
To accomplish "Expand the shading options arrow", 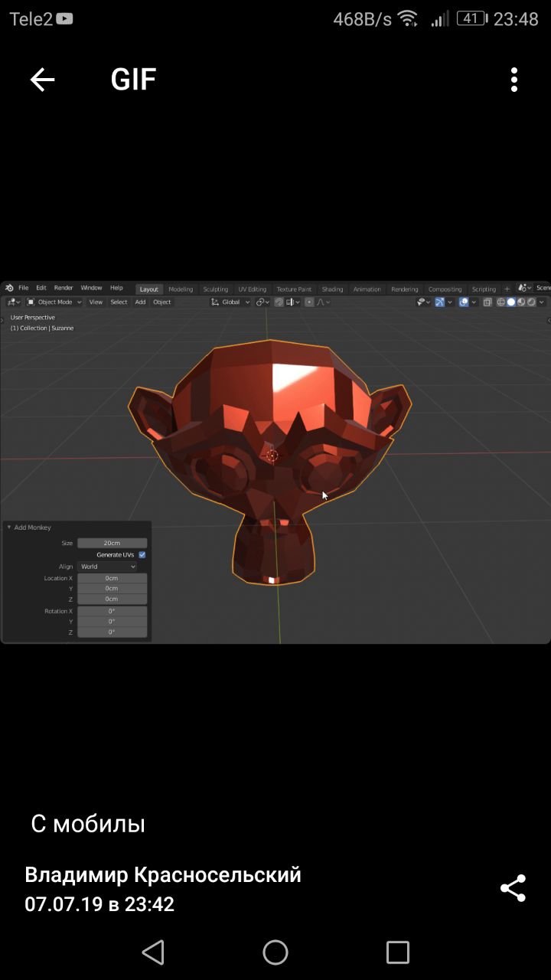I will point(542,302).
